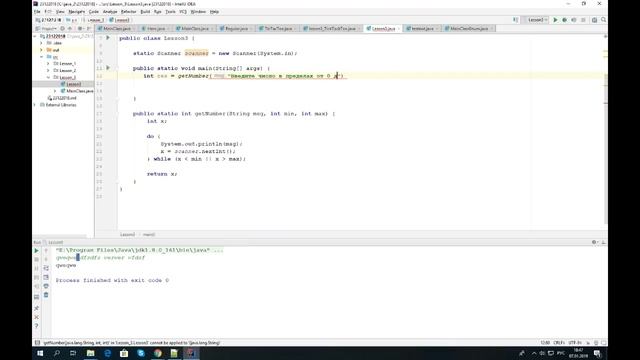
Task: Click the Down the Stack Trace arrow
Action: pyautogui.click(x=46, y=260)
